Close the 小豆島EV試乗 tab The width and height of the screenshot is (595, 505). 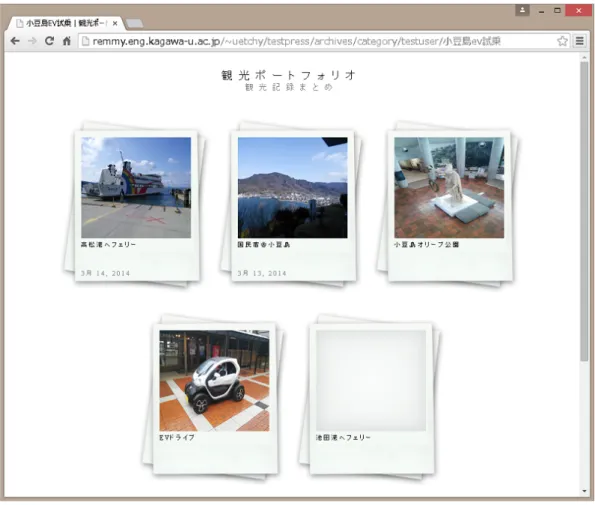pos(115,24)
